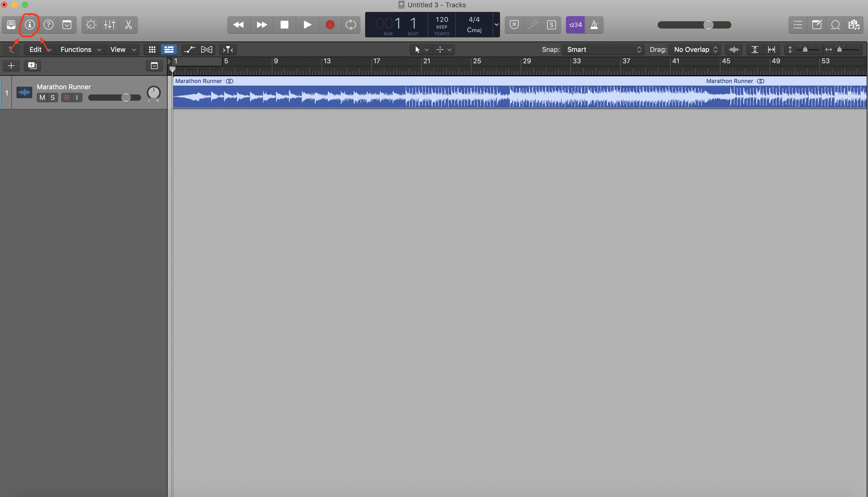Open the scissors Editors icon
The width and height of the screenshot is (868, 497).
[x=128, y=25]
